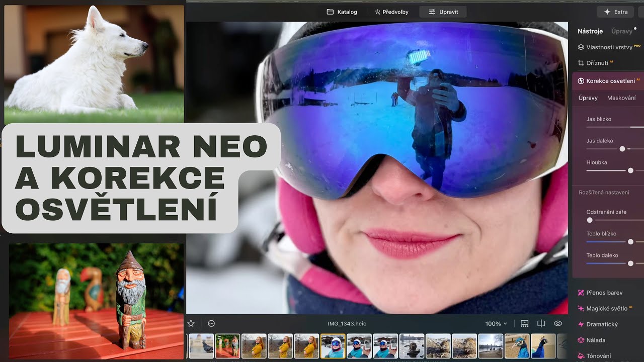Toggle the eye preview of original
Viewport: 644px width, 362px height.
click(x=558, y=323)
